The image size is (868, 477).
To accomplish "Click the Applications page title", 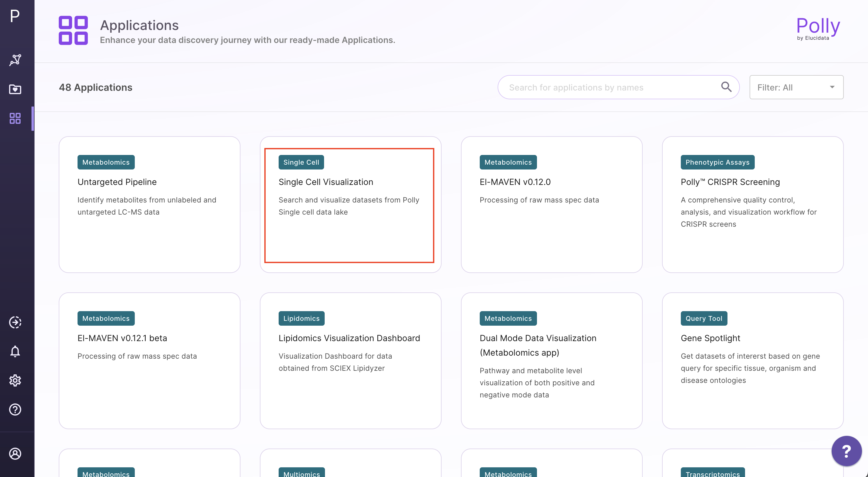I will tap(139, 25).
